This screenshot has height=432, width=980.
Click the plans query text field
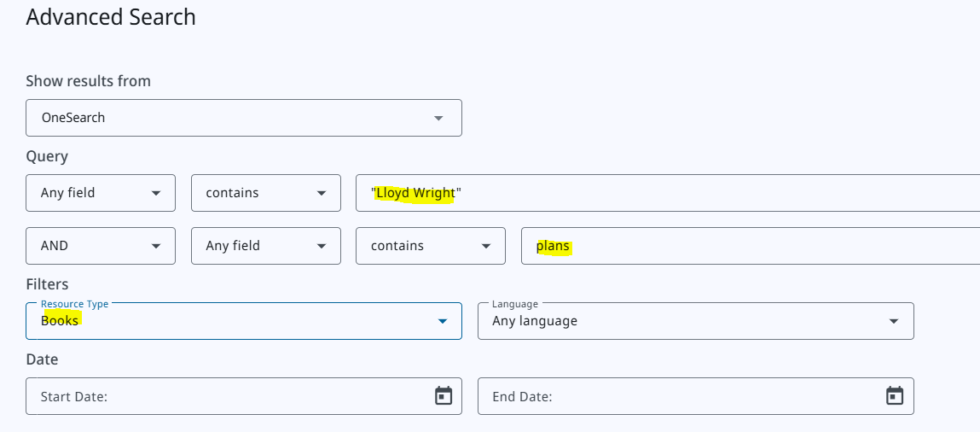point(751,246)
